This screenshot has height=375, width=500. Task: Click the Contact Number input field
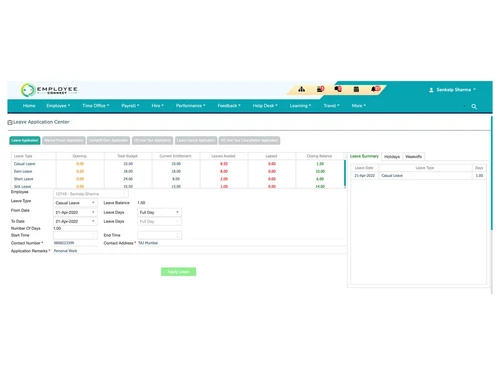[75, 243]
